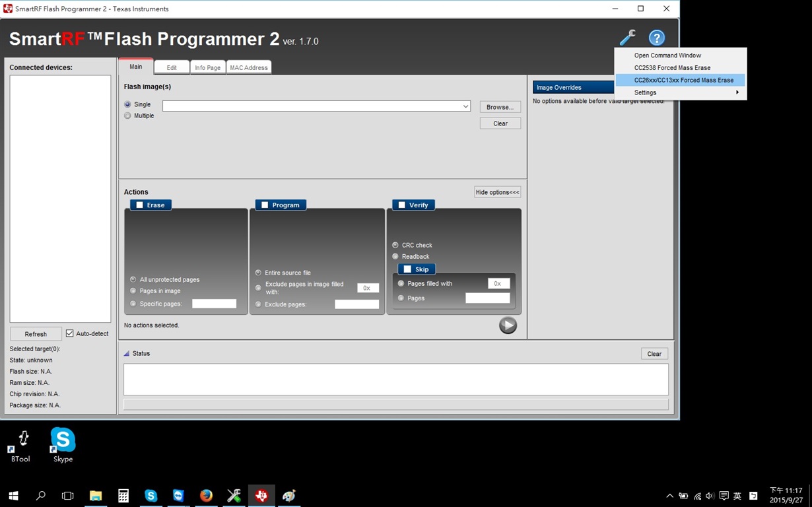Toggle Auto-detect checkbox
Viewport: 812px width, 507px height.
pos(69,333)
